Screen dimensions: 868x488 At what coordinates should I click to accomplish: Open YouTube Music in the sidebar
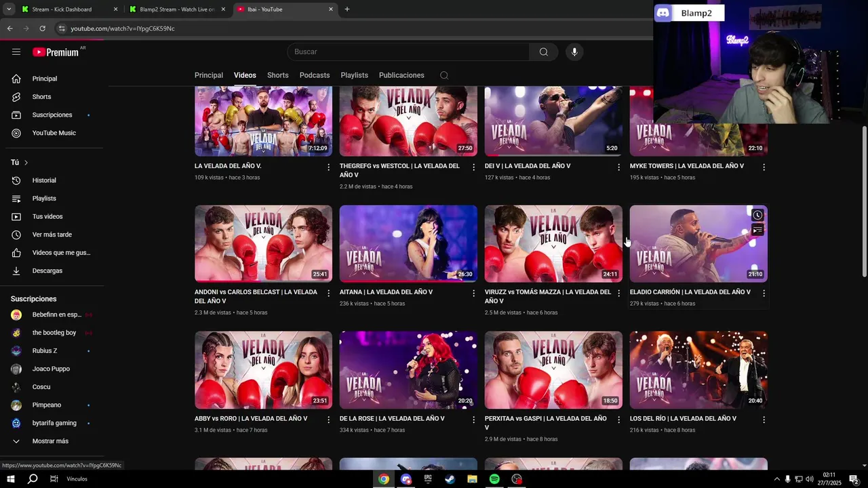[x=52, y=133]
